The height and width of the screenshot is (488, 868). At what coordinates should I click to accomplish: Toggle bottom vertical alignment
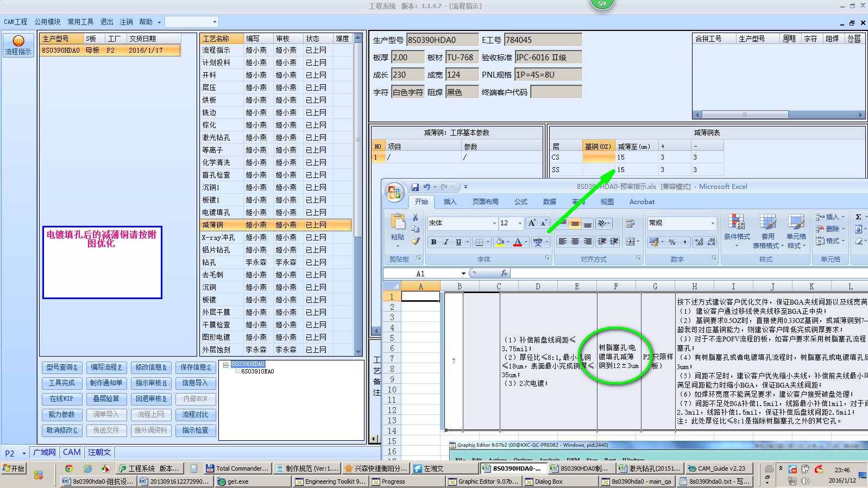pos(587,223)
